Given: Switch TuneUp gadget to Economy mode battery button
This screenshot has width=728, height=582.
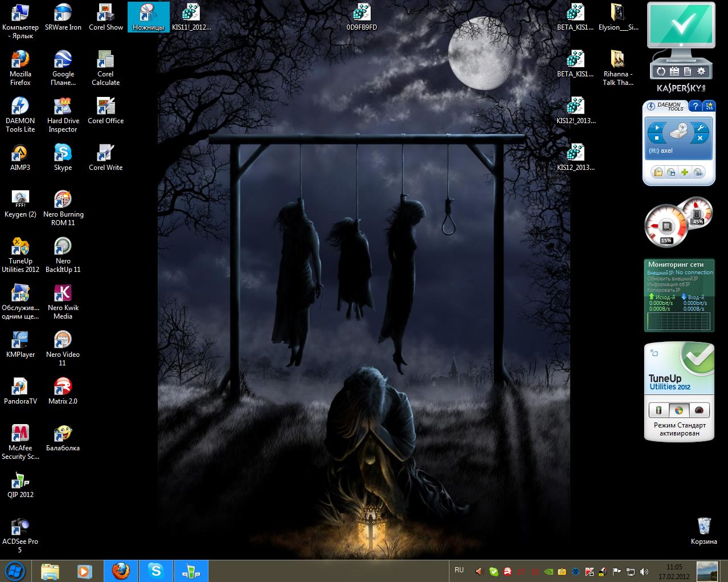Looking at the screenshot, I should (659, 410).
